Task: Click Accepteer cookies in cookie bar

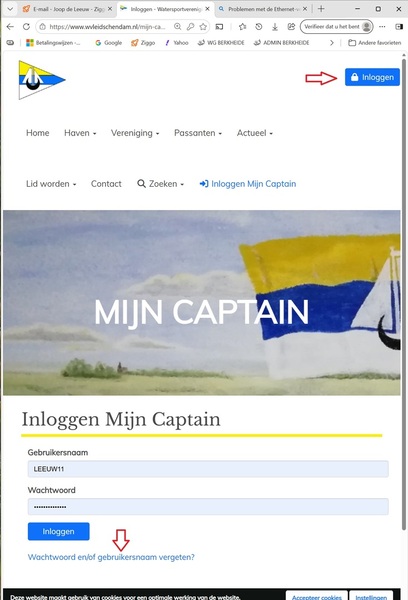Action: point(317,596)
